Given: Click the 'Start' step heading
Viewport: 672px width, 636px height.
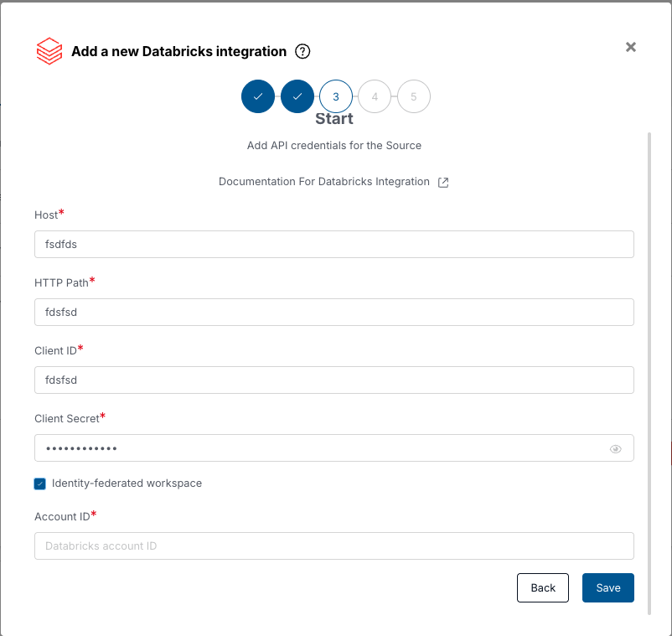Looking at the screenshot, I should (x=333, y=119).
